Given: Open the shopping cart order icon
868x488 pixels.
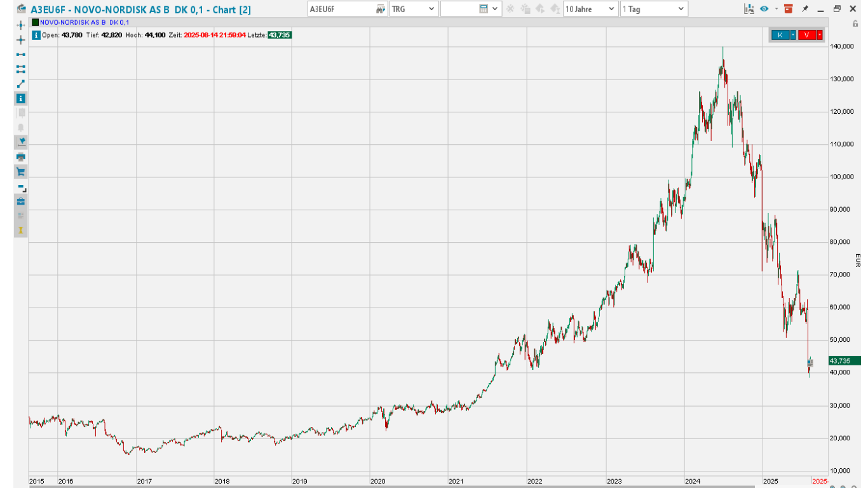Looking at the screenshot, I should pos(21,172).
